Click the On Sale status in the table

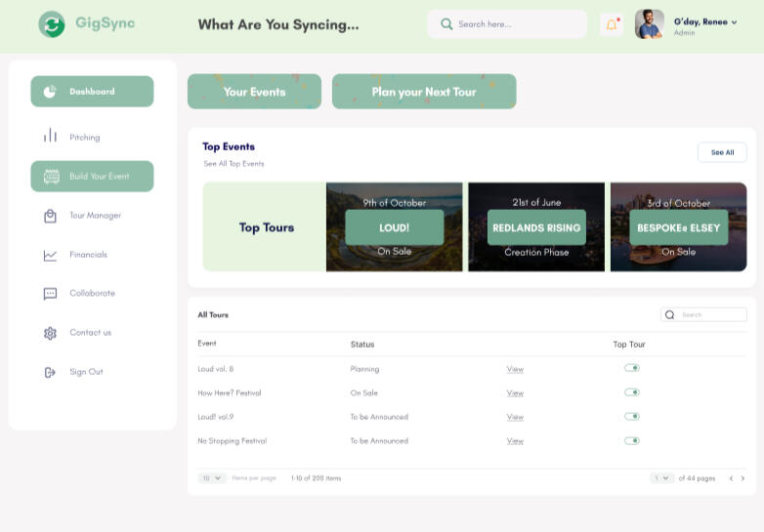coord(364,392)
